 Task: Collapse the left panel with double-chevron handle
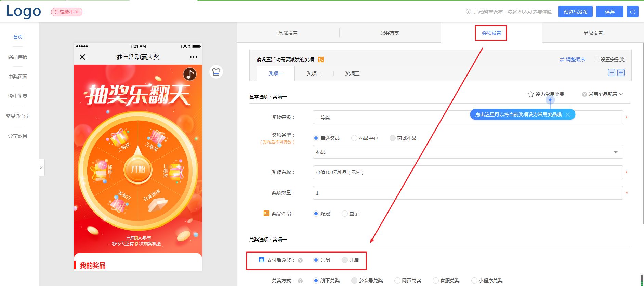click(41, 167)
